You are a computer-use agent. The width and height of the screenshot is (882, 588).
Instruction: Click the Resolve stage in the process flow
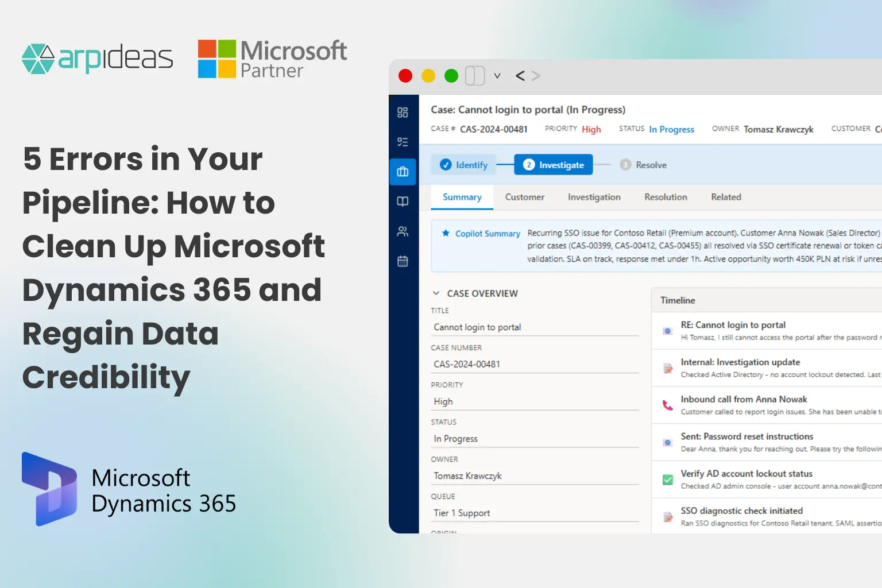tap(643, 164)
